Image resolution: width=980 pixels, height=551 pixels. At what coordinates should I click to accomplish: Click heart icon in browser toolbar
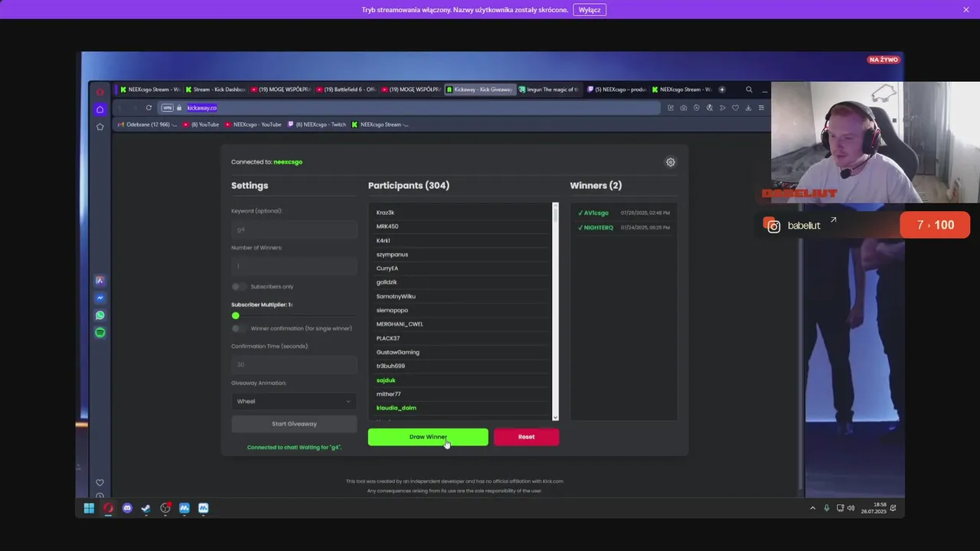[735, 108]
